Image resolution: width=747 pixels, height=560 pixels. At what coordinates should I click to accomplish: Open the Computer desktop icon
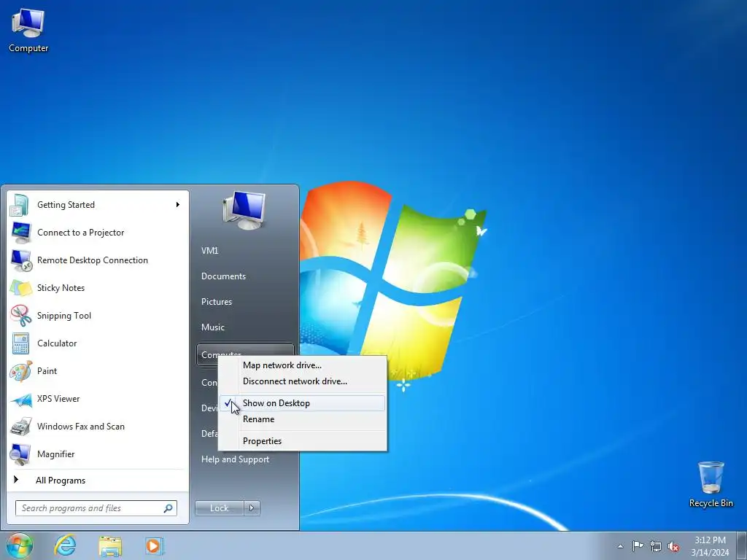tap(28, 31)
